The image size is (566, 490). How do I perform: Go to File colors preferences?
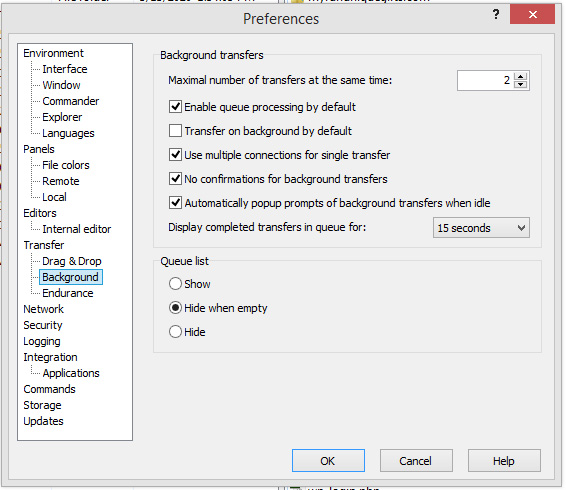(66, 165)
